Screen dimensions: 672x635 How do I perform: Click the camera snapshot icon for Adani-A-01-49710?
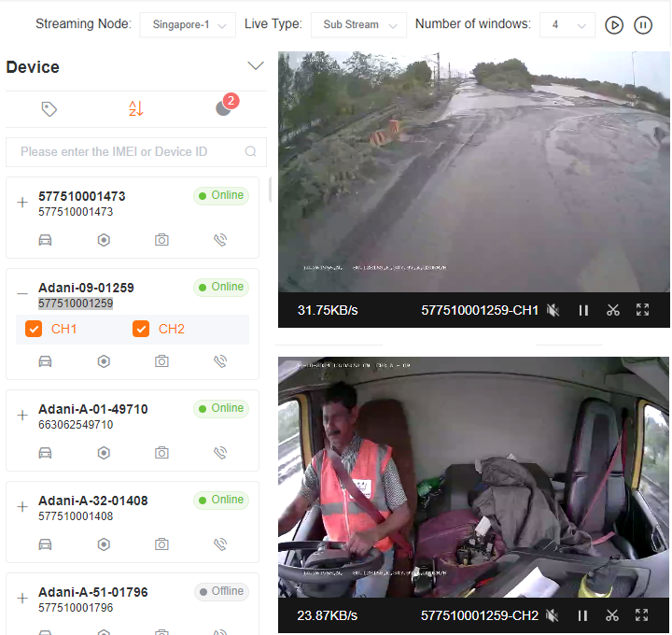[161, 452]
